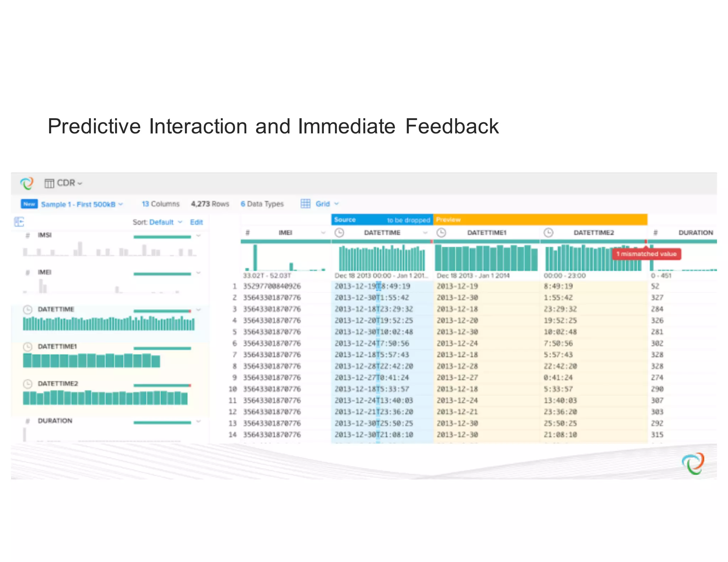The width and height of the screenshot is (728, 562).
Task: Click the 13 Columns summary link
Action: point(160,204)
